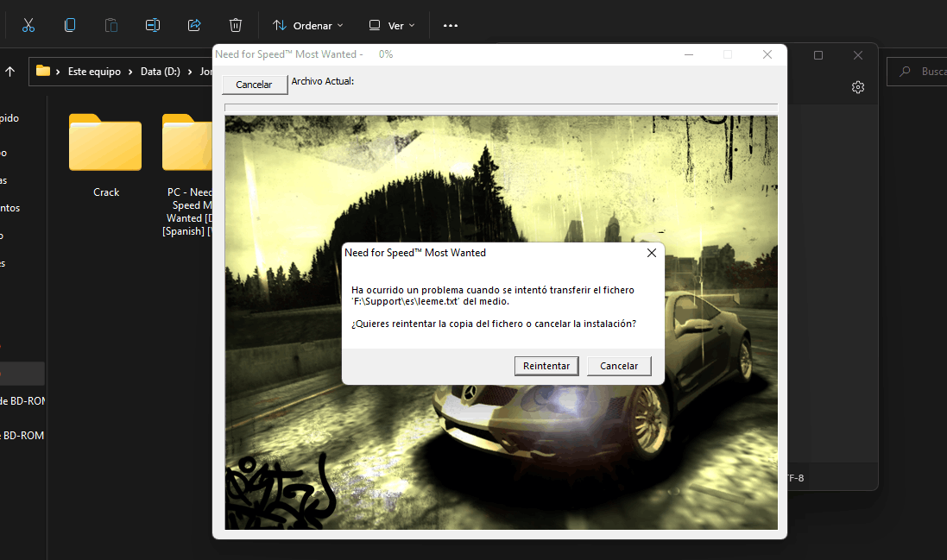This screenshot has width=947, height=560.
Task: Select 'Este equipo' in the breadcrumb path
Action: [x=94, y=72]
